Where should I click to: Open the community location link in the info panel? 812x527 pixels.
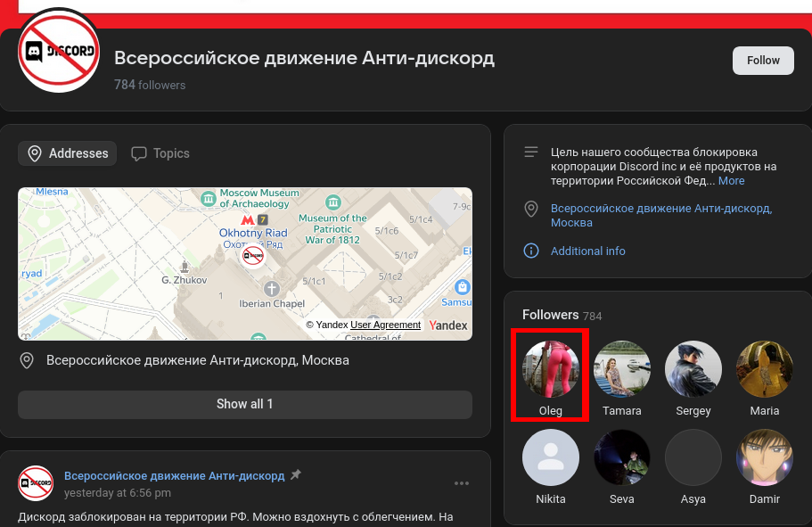click(x=661, y=216)
